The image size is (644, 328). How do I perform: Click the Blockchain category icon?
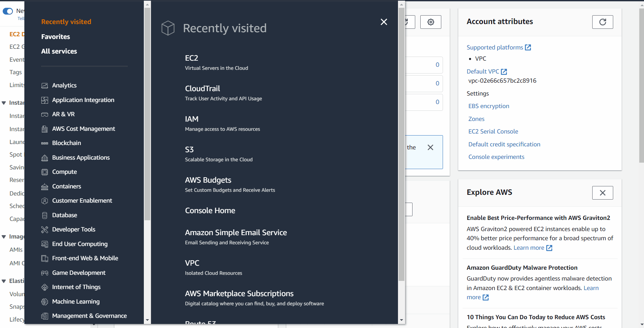[x=45, y=143]
